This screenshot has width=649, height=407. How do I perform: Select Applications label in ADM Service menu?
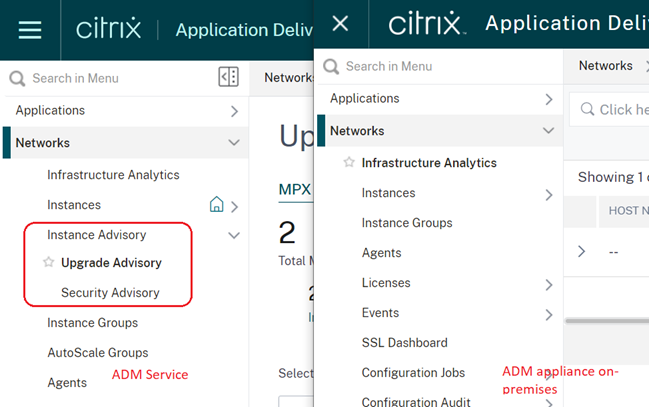point(50,110)
